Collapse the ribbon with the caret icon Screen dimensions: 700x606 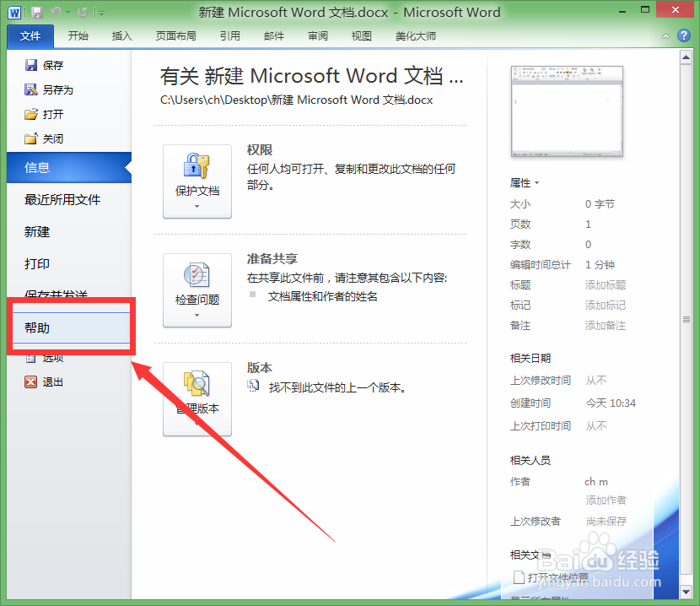point(665,36)
